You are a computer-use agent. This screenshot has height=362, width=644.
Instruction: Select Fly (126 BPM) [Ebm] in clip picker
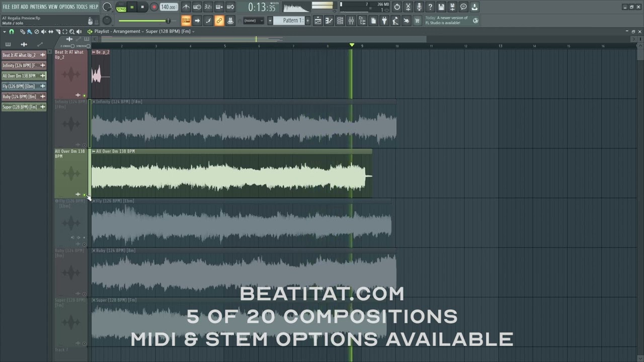coord(24,86)
